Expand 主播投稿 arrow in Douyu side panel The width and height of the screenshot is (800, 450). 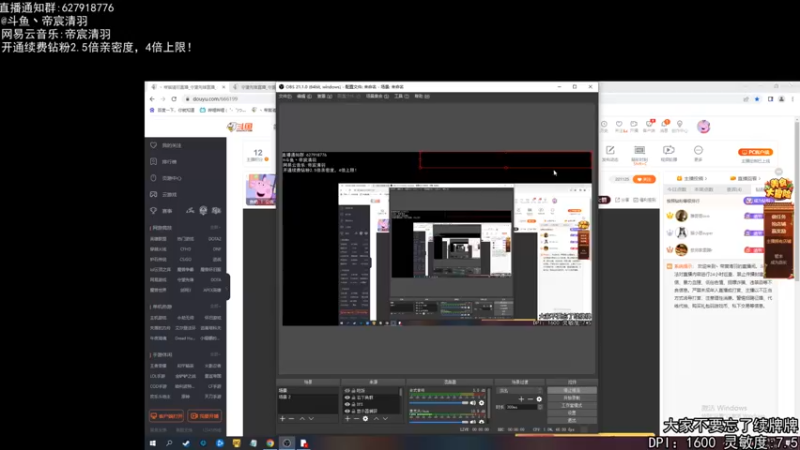pyautogui.click(x=706, y=179)
